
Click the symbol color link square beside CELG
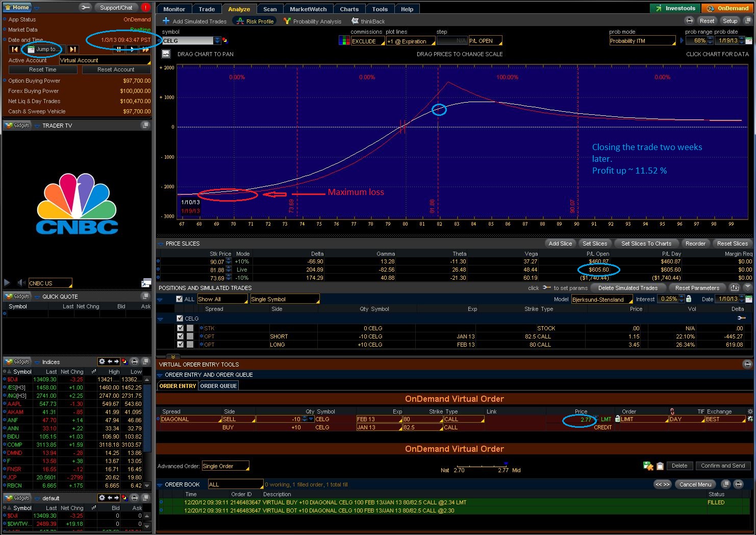[225, 41]
